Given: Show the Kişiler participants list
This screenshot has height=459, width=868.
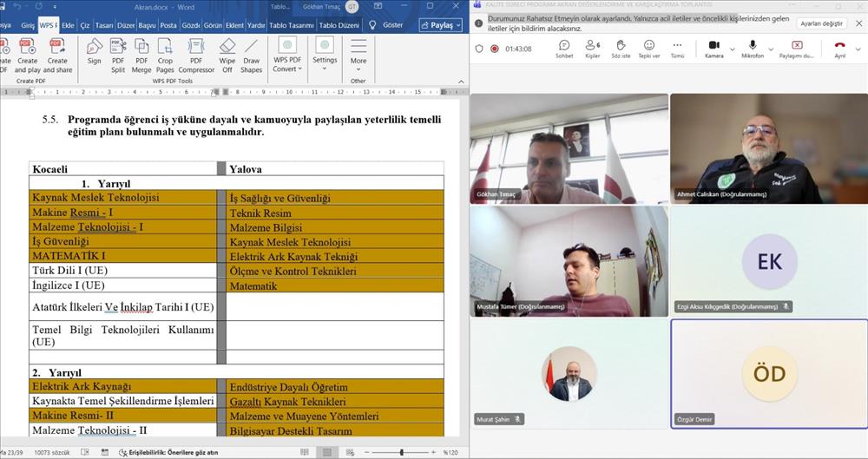Looking at the screenshot, I should click(x=593, y=49).
